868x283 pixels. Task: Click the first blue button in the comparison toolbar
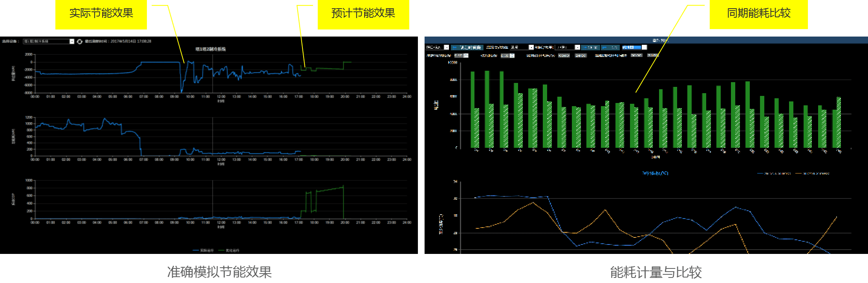467,47
